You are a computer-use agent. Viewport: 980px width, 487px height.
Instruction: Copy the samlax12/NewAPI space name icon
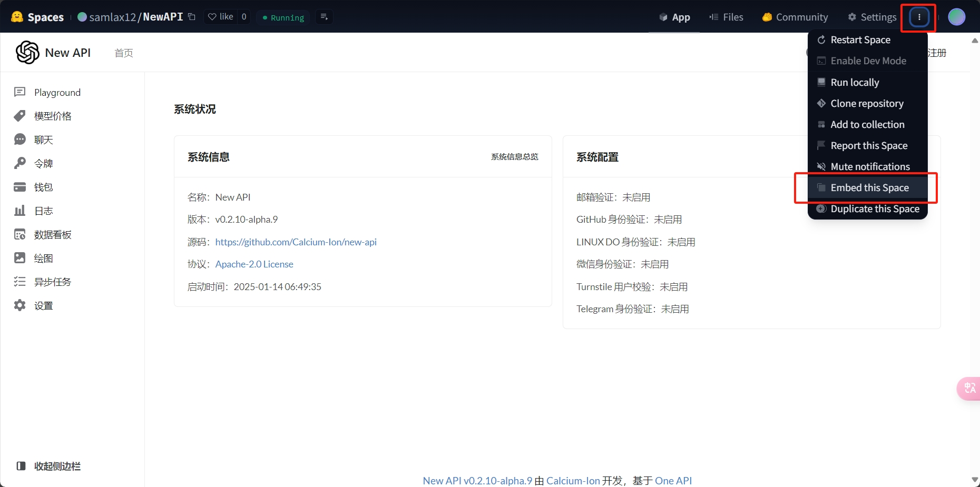192,17
